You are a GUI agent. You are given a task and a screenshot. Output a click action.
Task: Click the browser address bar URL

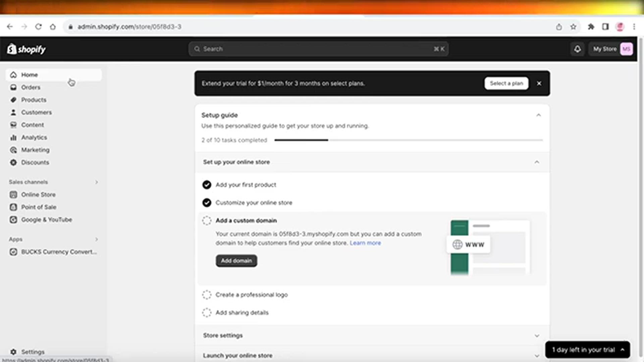pos(129,27)
